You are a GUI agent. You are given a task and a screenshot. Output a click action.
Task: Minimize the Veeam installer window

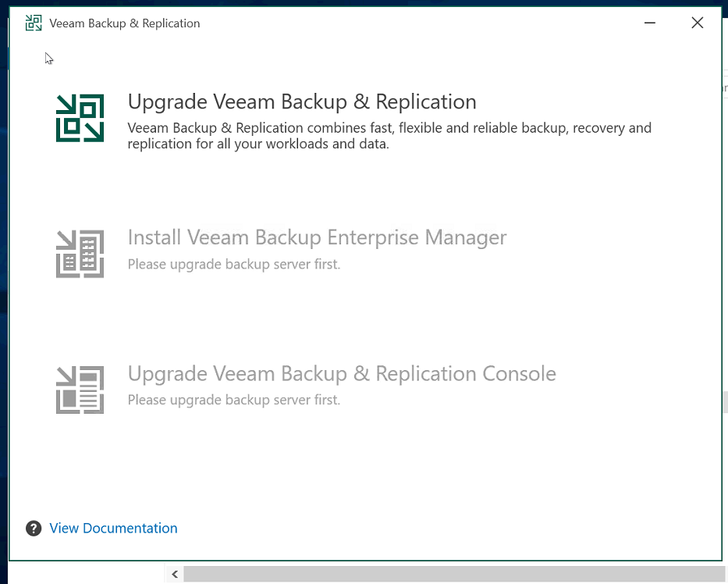650,23
